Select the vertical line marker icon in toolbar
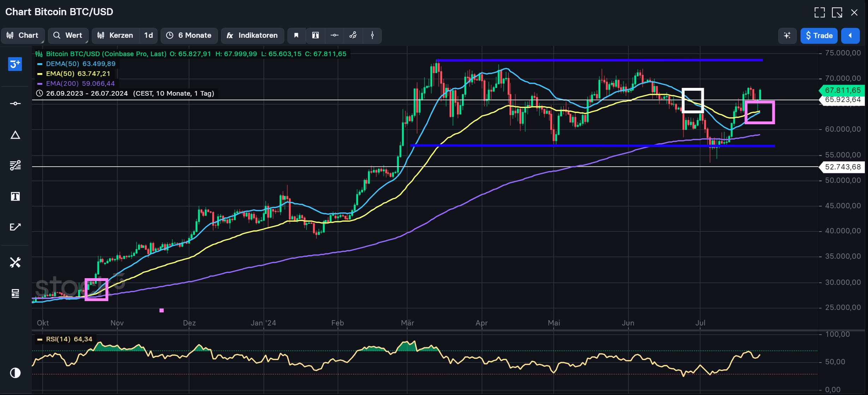 coord(372,36)
